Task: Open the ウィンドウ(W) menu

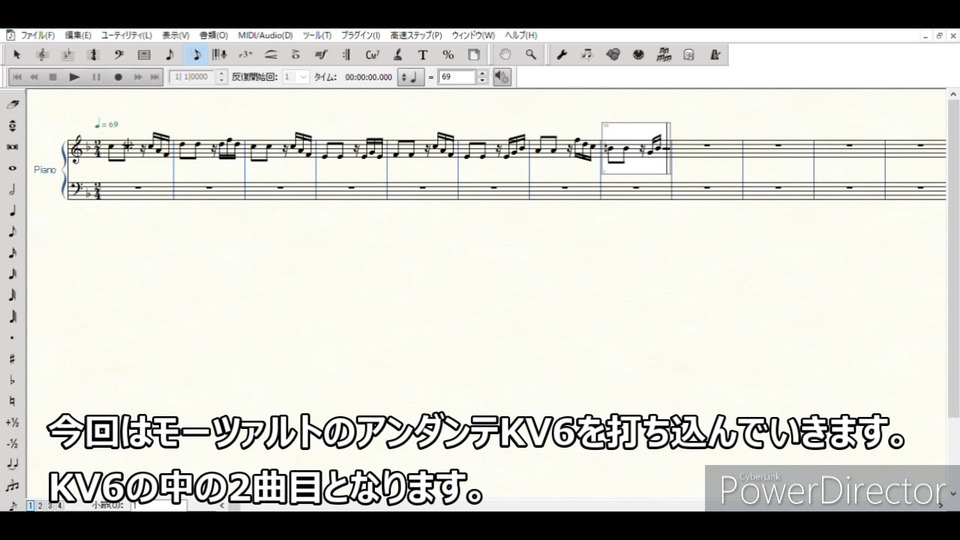Action: (x=473, y=36)
